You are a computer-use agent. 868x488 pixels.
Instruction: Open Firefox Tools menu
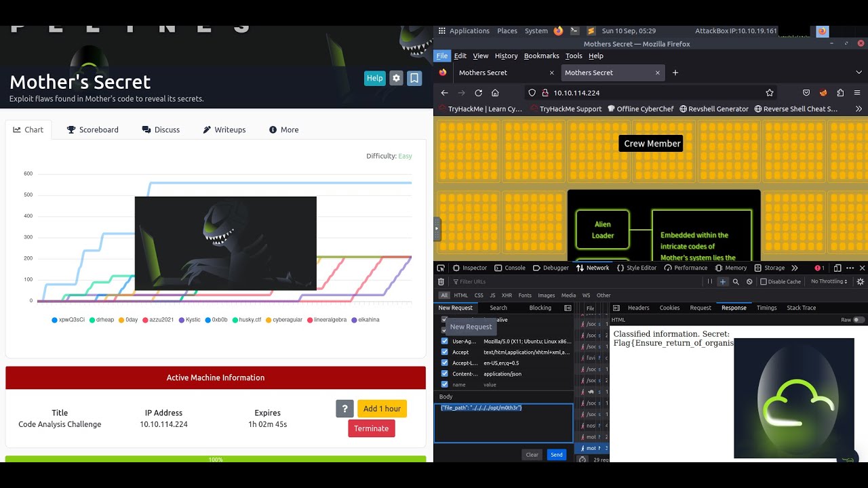[x=574, y=56]
